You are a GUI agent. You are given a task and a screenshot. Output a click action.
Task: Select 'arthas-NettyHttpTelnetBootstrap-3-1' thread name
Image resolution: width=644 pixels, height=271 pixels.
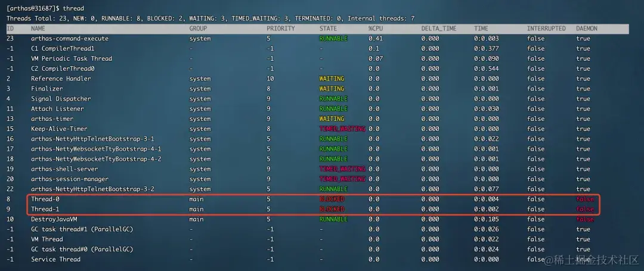(x=93, y=139)
